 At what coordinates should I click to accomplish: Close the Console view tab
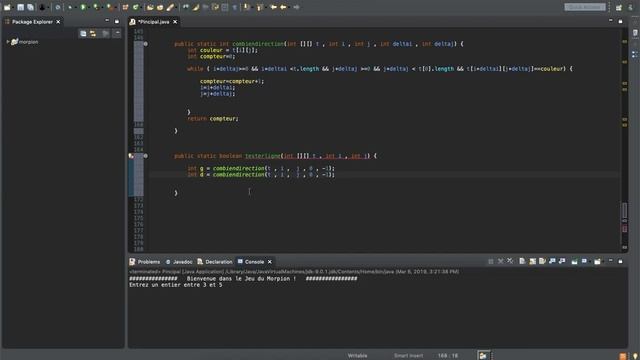270,262
